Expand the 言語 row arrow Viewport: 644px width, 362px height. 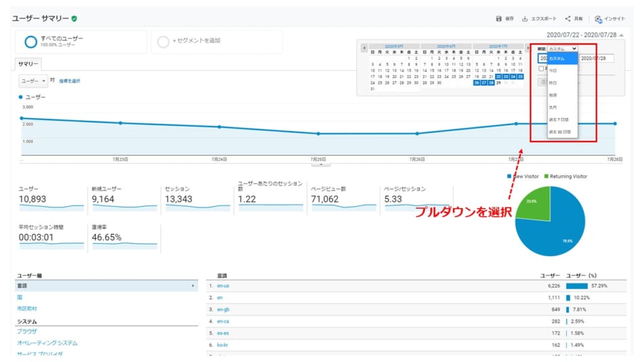[x=193, y=286]
